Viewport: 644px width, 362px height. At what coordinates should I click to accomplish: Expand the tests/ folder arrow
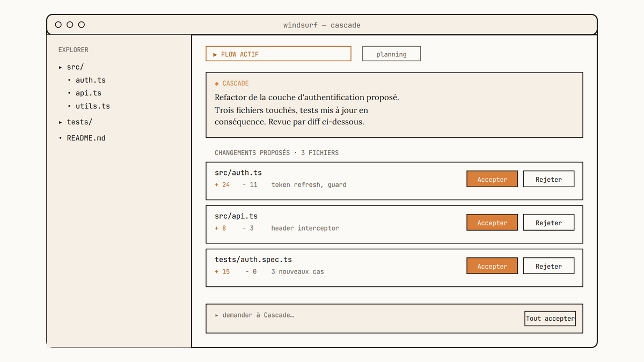coord(61,122)
